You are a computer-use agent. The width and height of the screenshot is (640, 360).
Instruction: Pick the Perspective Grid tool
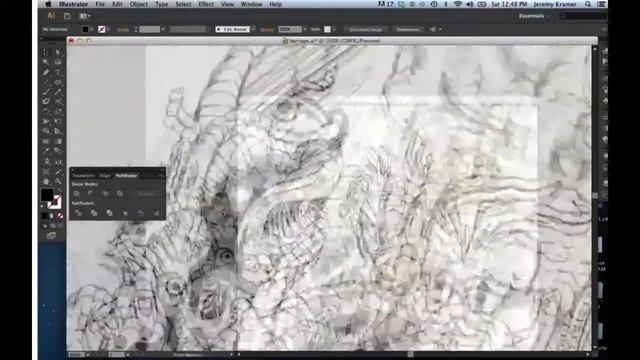[x=58, y=131]
